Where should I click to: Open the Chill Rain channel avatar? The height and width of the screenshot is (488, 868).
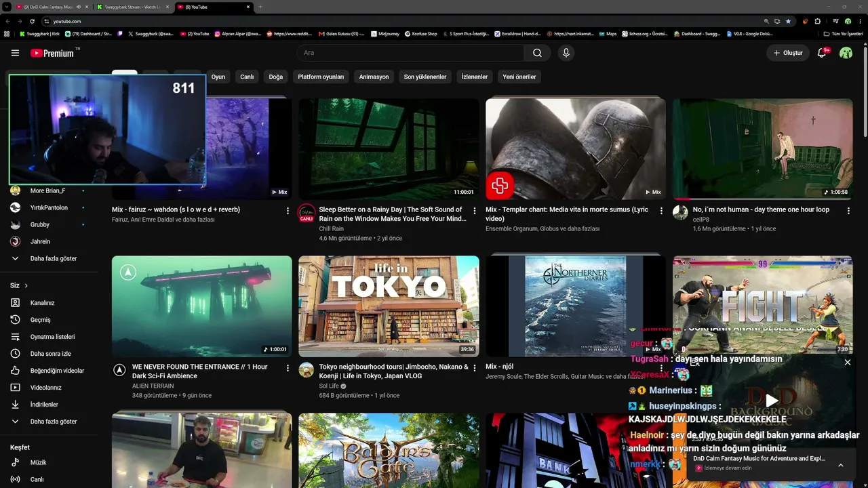(307, 213)
